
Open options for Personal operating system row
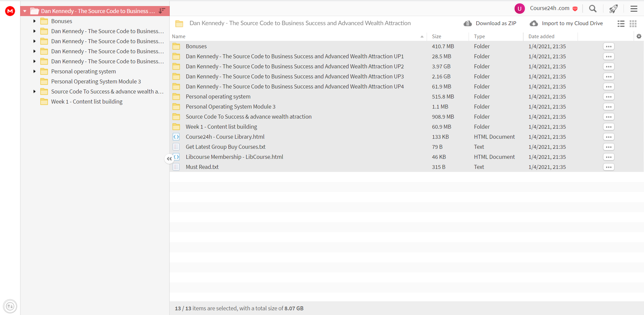(609, 97)
